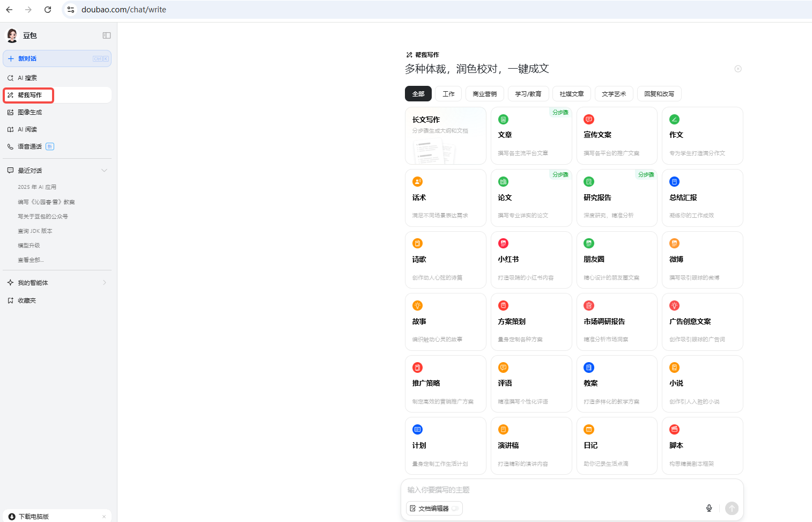Click the blue 总结汇报 card icon

coord(675,182)
